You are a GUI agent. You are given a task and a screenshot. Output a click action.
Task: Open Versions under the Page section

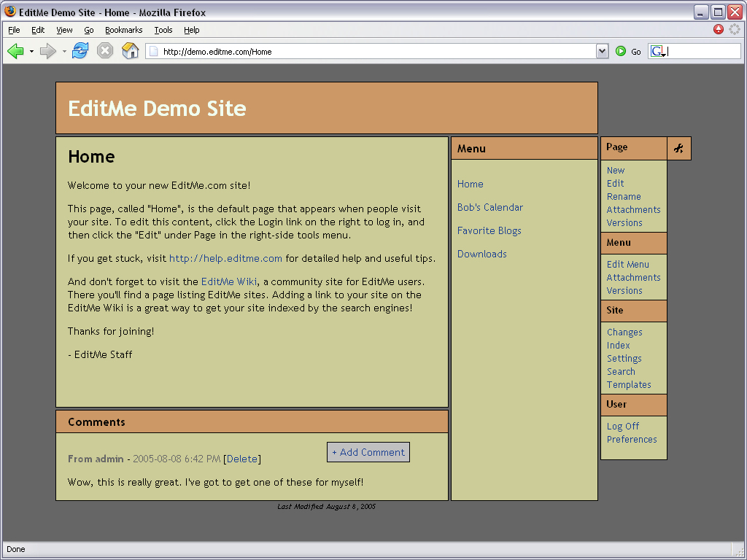(x=624, y=222)
